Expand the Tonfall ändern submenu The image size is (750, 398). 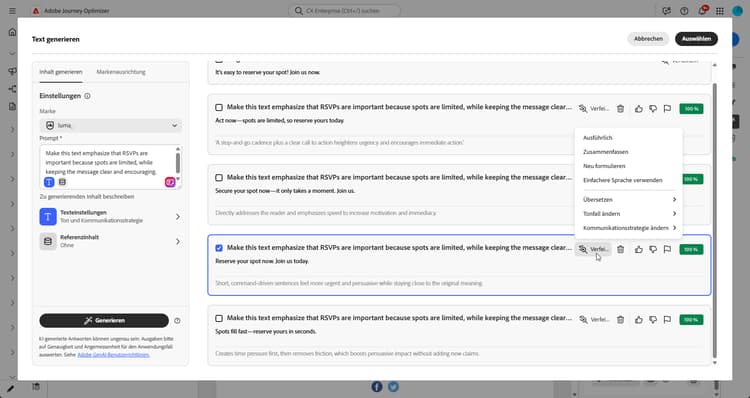pos(629,214)
